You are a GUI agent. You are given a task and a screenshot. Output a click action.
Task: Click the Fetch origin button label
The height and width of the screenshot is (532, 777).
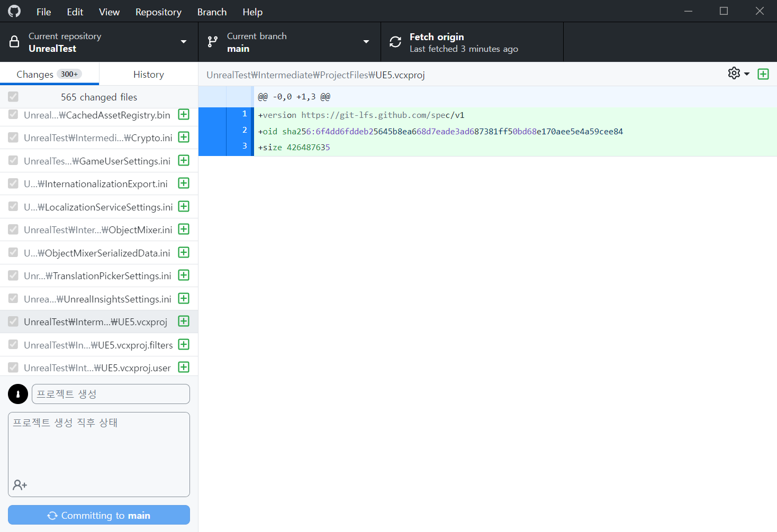[437, 36]
